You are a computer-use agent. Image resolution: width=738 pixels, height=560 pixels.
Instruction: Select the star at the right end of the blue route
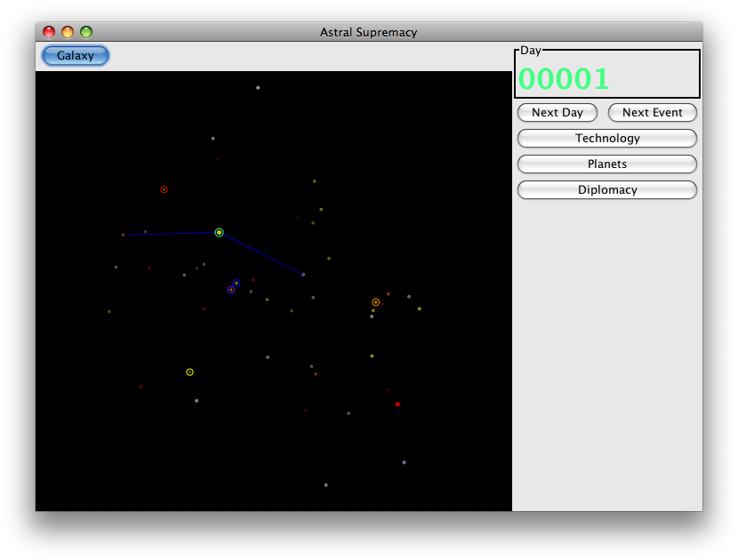[303, 275]
